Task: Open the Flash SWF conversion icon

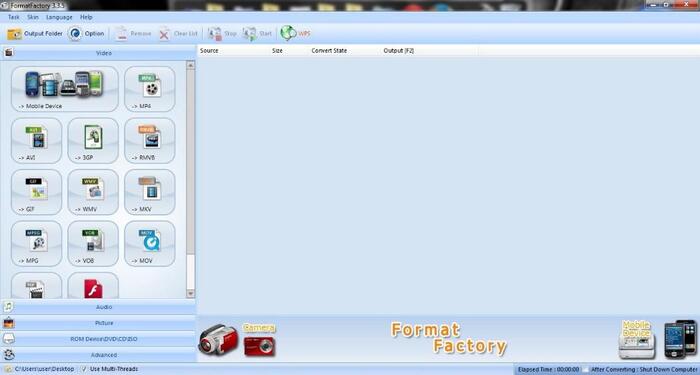Action: [x=93, y=286]
